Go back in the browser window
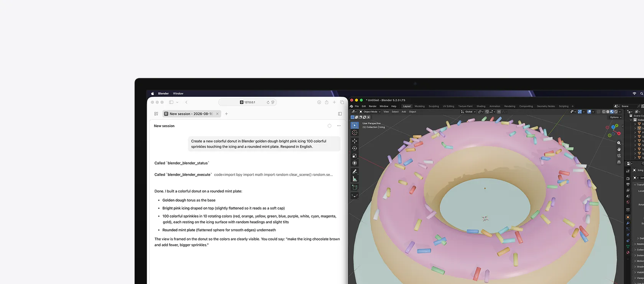644x284 pixels. pos(186,102)
